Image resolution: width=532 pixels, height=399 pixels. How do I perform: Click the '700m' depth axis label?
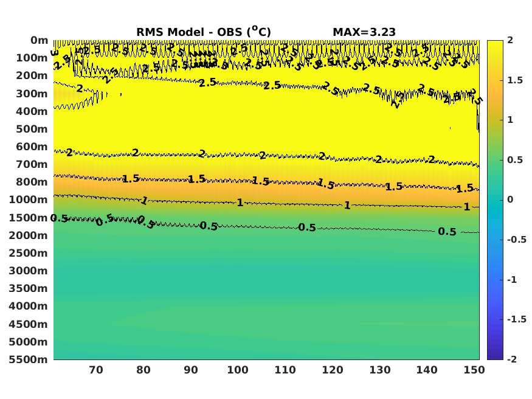pos(32,165)
